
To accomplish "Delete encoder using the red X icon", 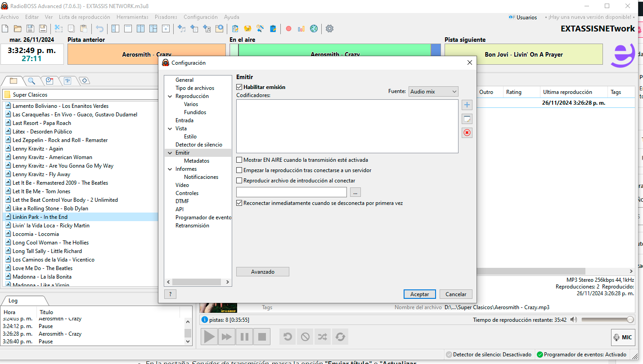I will pos(467,133).
